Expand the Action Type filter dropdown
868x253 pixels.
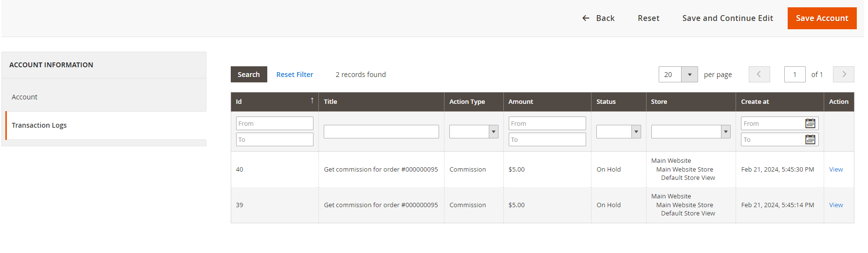click(473, 132)
